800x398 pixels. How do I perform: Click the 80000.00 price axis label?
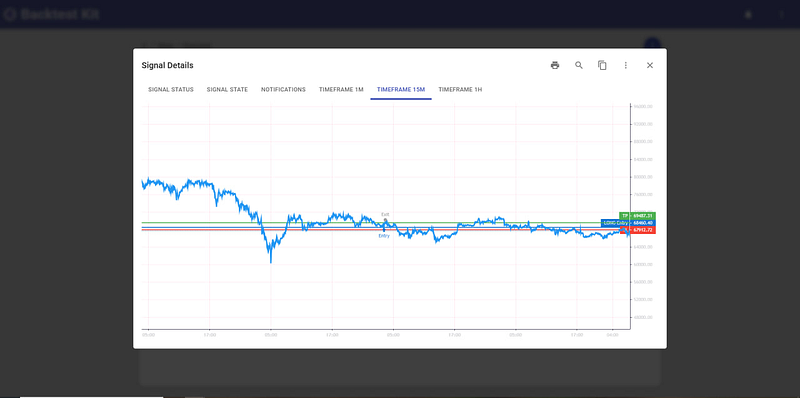(643, 177)
